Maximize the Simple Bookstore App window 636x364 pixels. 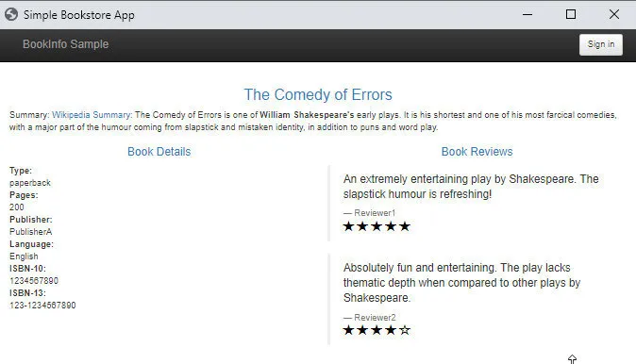571,14
